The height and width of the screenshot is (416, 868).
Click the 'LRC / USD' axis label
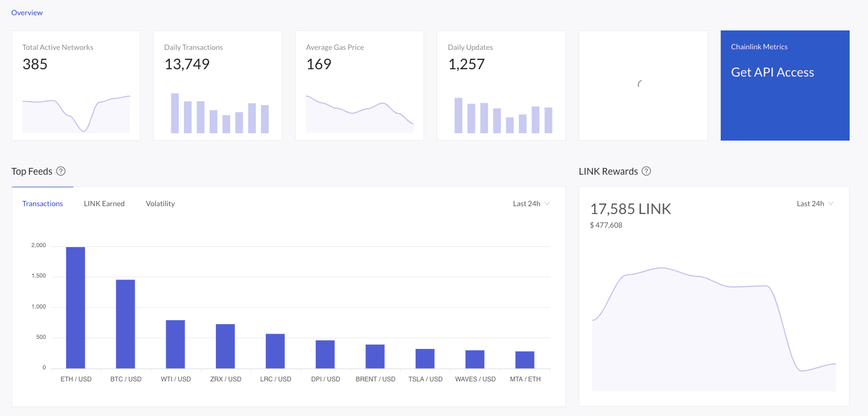click(x=276, y=379)
